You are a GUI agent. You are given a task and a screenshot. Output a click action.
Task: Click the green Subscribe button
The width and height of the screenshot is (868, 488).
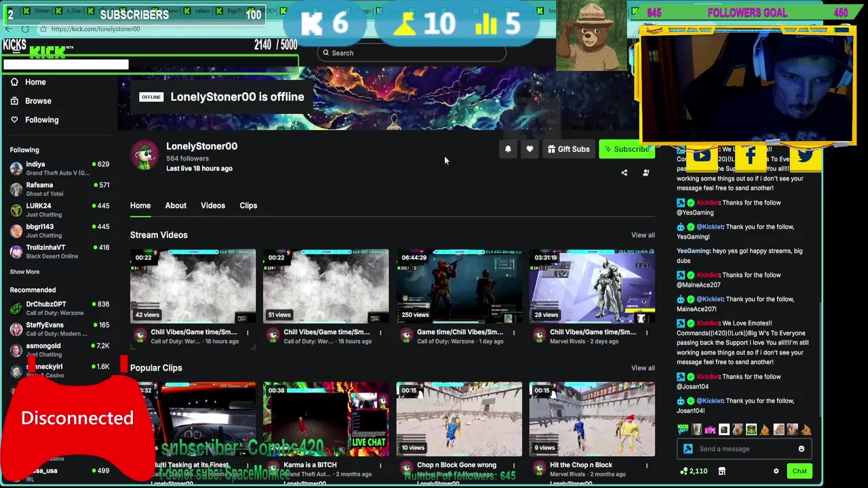click(x=627, y=149)
